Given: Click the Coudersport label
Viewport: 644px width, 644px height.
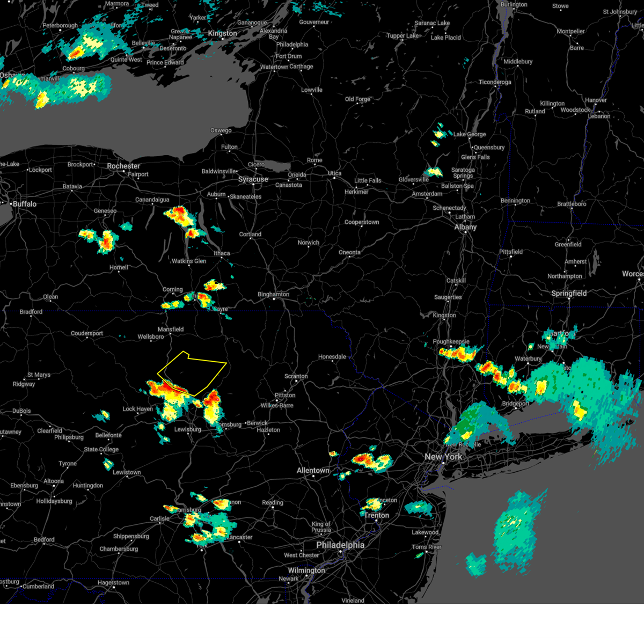Looking at the screenshot, I should [87, 333].
